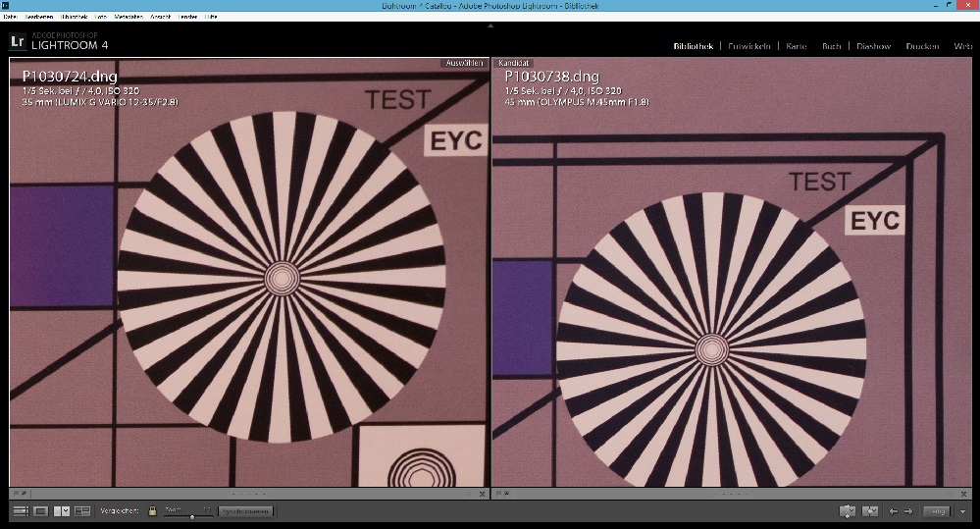
Task: Open the Fenster menu
Action: click(188, 17)
